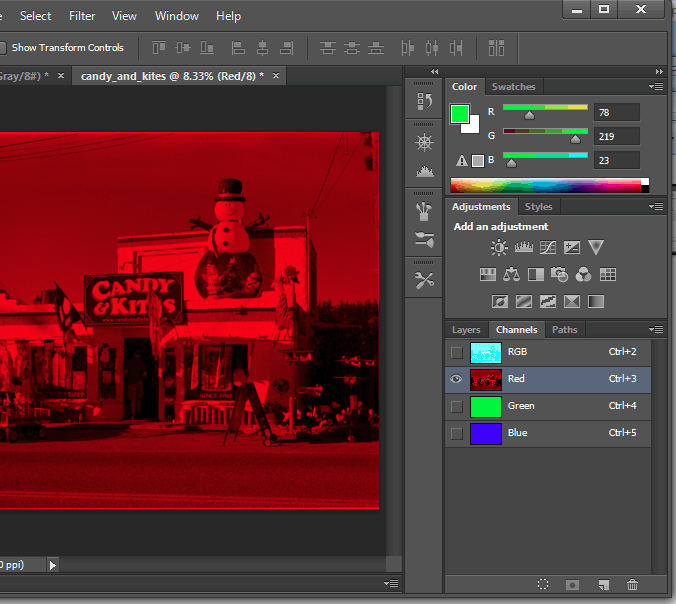The height and width of the screenshot is (604, 676).
Task: Hide the Red channel
Action: point(456,379)
